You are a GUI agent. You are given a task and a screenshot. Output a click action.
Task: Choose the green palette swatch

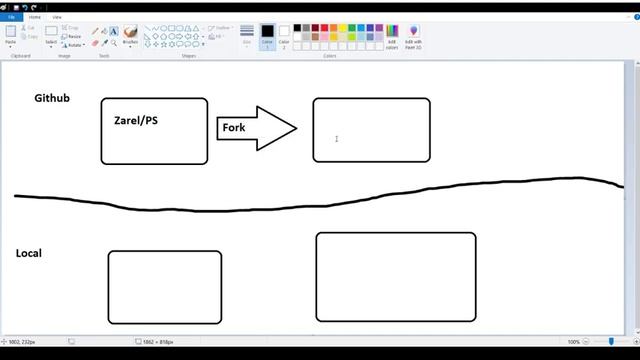coord(352,28)
